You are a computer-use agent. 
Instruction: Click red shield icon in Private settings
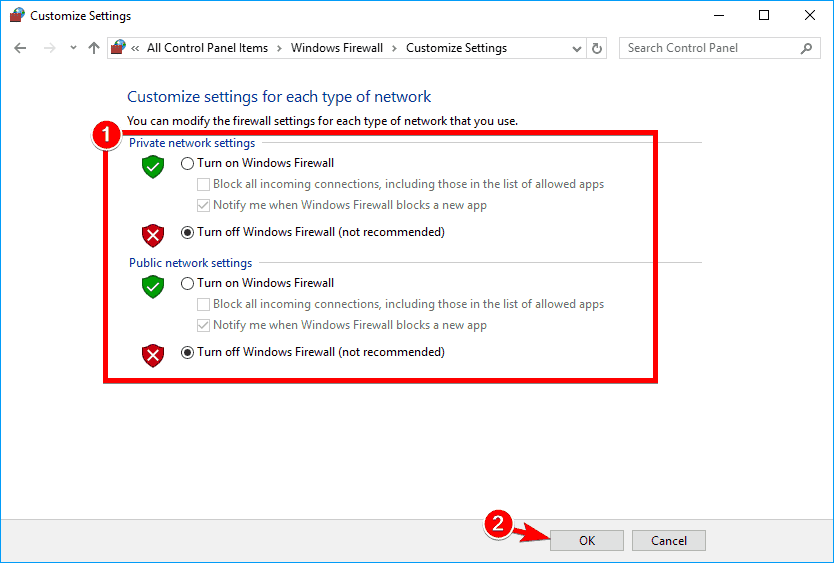tap(153, 235)
